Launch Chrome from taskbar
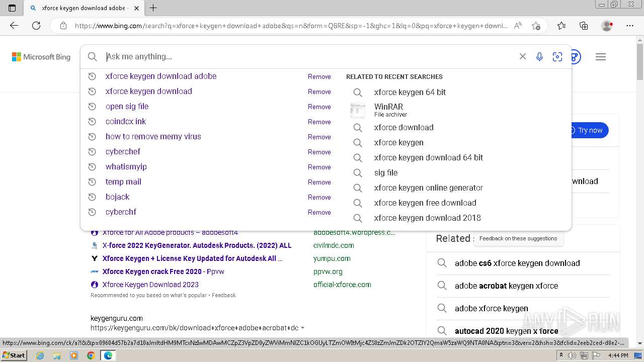This screenshot has height=362, width=644. click(x=91, y=355)
